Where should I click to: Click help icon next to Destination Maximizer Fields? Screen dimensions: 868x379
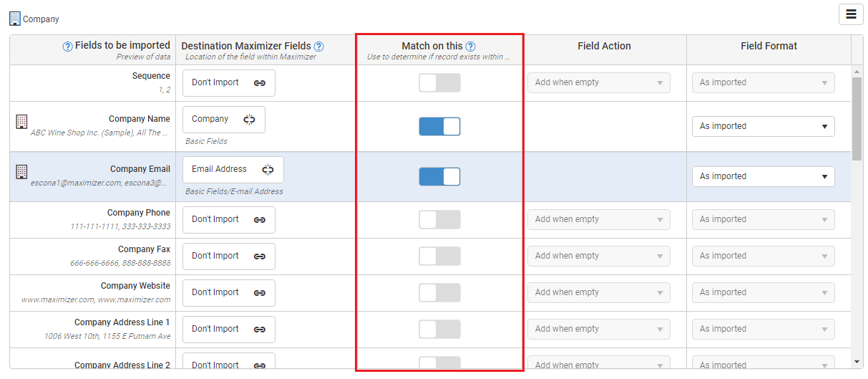(318, 47)
